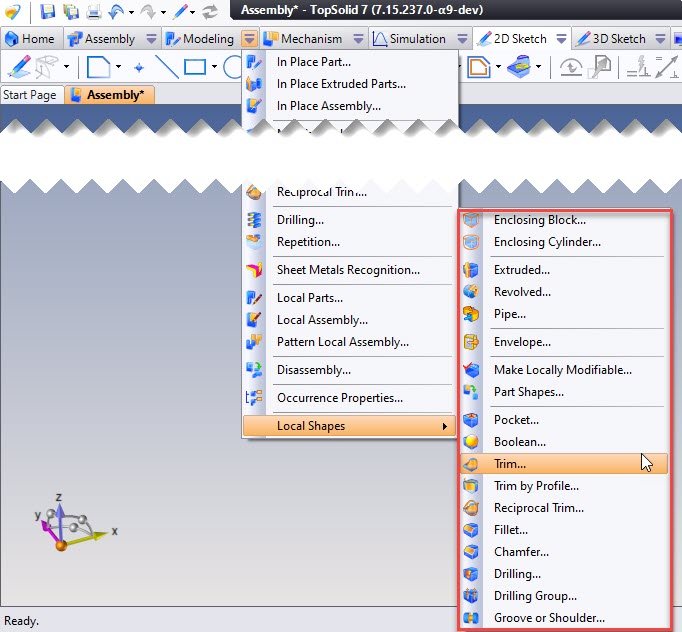This screenshot has width=682, height=632.
Task: Select the 3D Sketch ribbon tab
Action: point(612,39)
